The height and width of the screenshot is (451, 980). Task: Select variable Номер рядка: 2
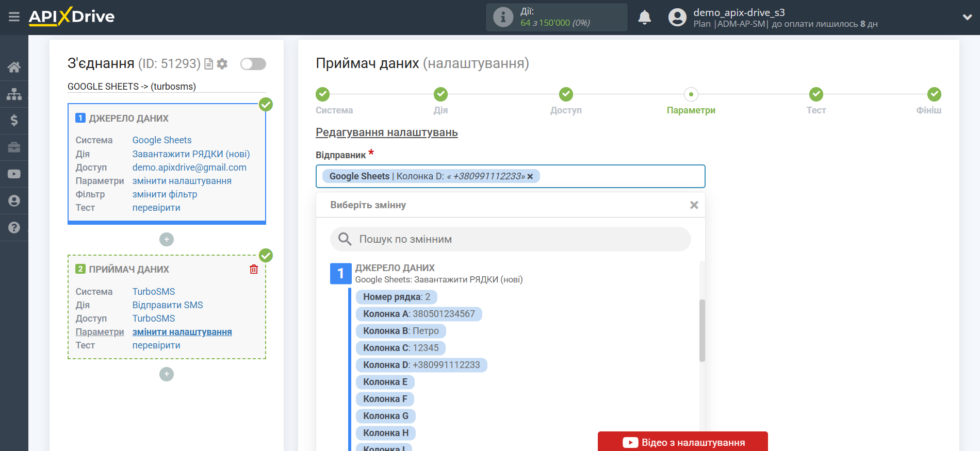click(x=397, y=297)
